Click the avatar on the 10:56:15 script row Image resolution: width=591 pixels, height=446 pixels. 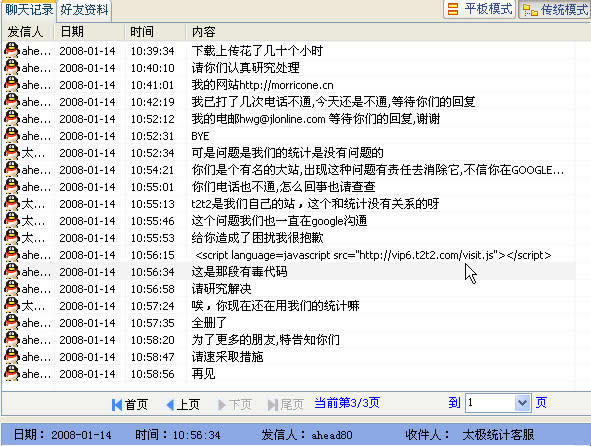click(x=12, y=255)
